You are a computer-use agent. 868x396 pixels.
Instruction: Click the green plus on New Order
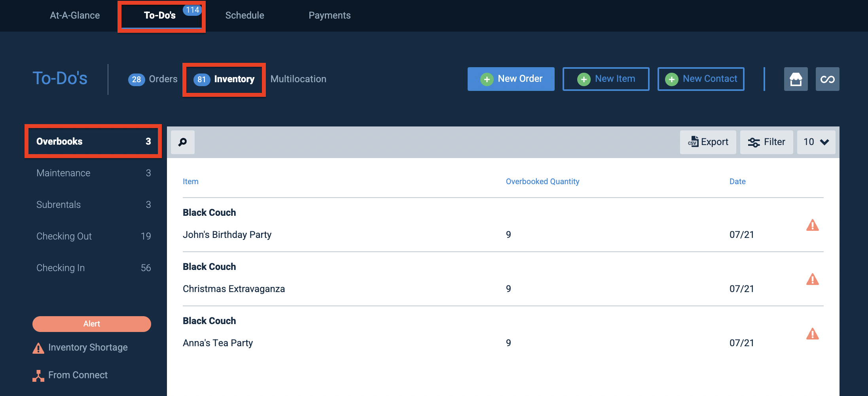pyautogui.click(x=487, y=79)
